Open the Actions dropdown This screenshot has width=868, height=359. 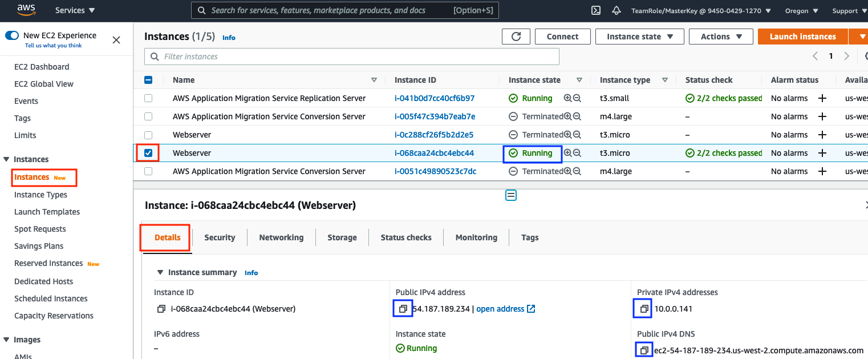click(x=721, y=37)
